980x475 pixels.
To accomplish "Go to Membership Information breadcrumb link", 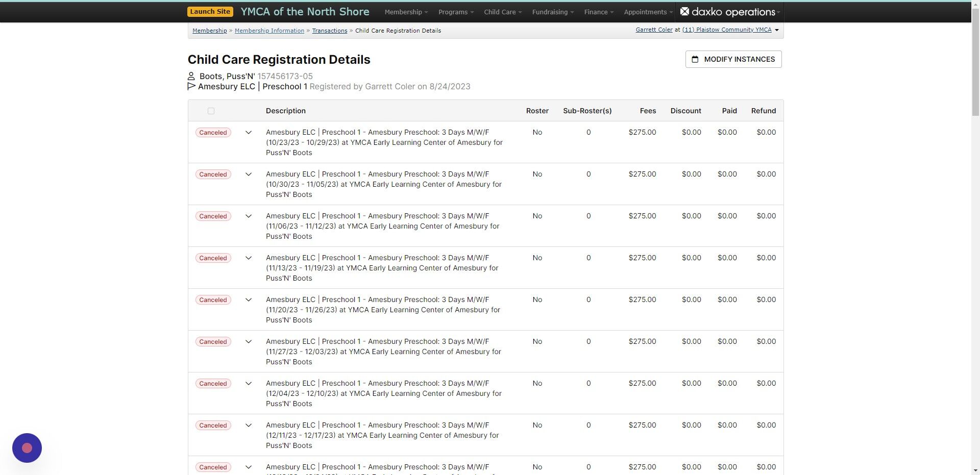I will click(x=269, y=31).
